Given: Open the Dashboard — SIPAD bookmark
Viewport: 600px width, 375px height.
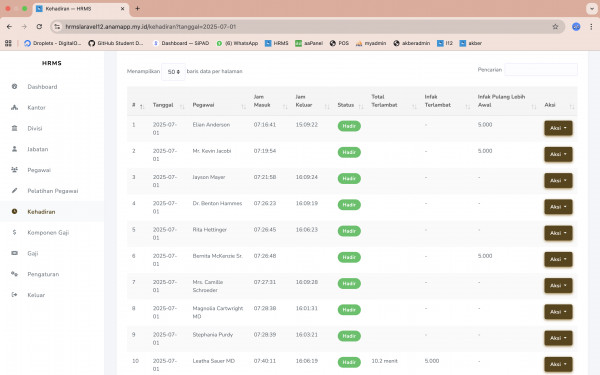Looking at the screenshot, I should 181,43.
